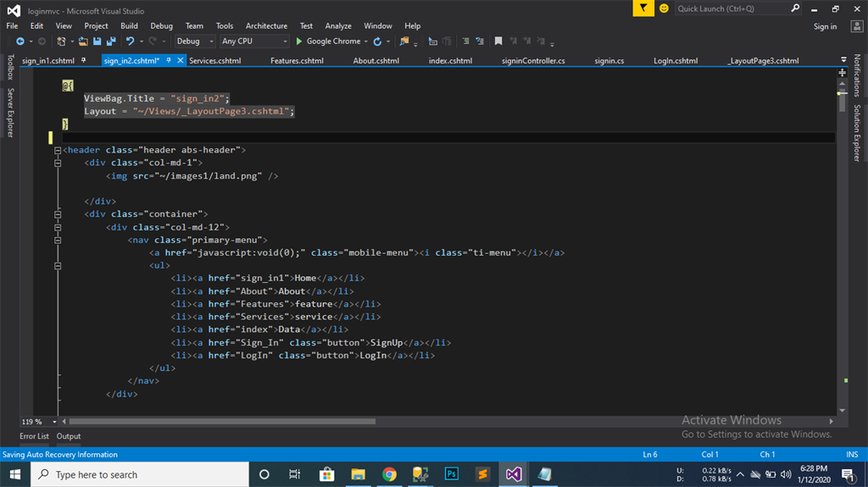Switch to the signinController.cs tab
Image resolution: width=868 pixels, height=487 pixels.
pos(533,61)
